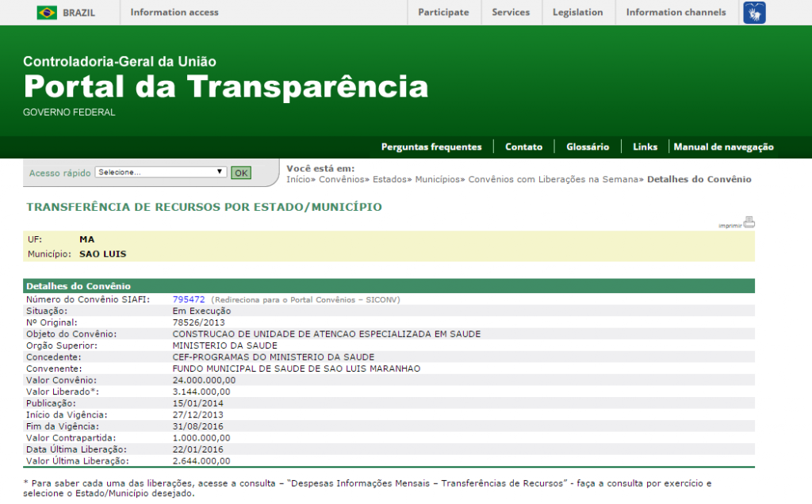Open the Information access menu
Viewport: 812px width, 504px height.
coord(174,13)
